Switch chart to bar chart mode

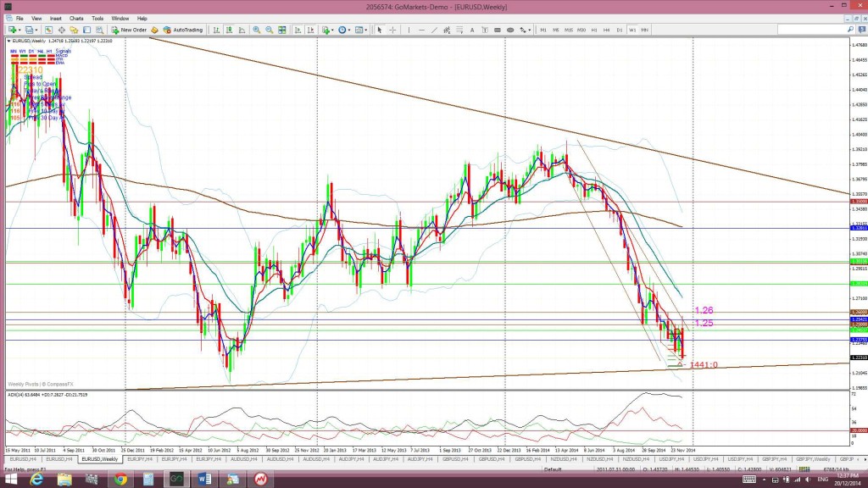tap(216, 30)
